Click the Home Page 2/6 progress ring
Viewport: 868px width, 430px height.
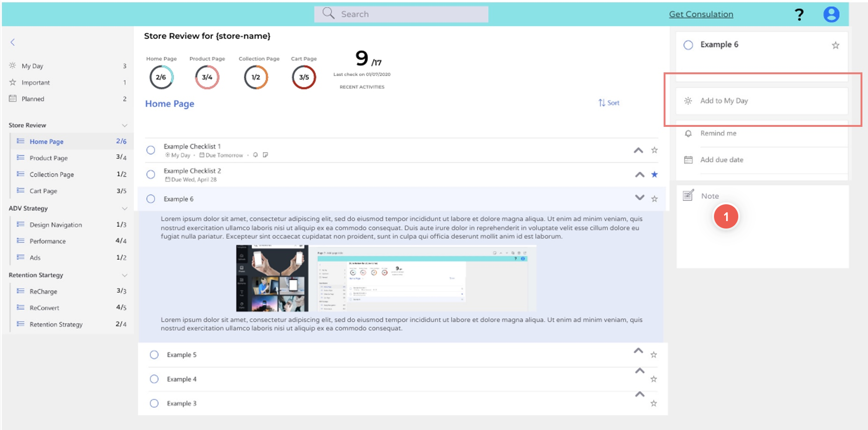(x=161, y=77)
